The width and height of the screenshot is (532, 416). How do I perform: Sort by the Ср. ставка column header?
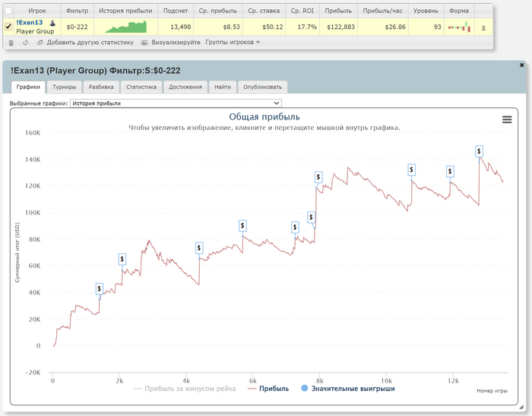click(264, 11)
